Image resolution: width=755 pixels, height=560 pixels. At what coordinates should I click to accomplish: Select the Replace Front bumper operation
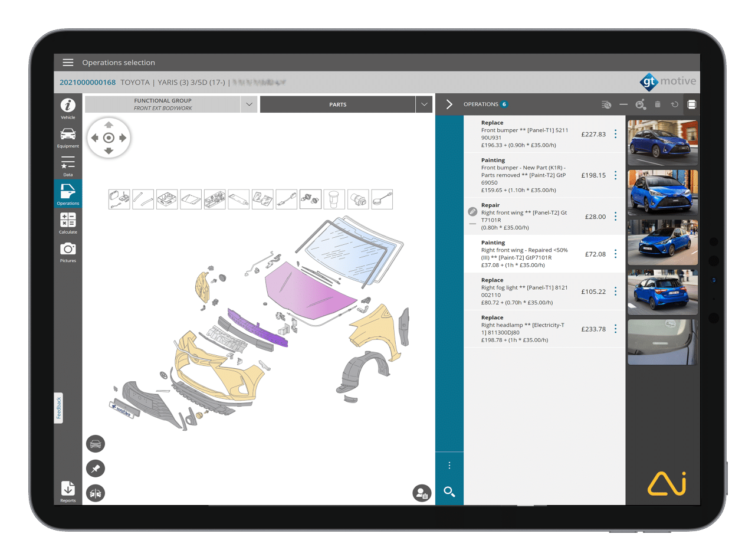544,134
